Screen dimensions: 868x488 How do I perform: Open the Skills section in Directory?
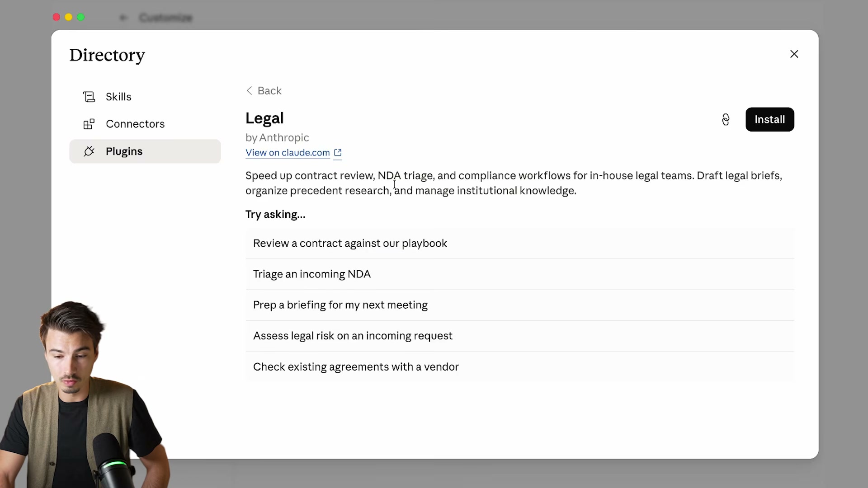click(145, 97)
